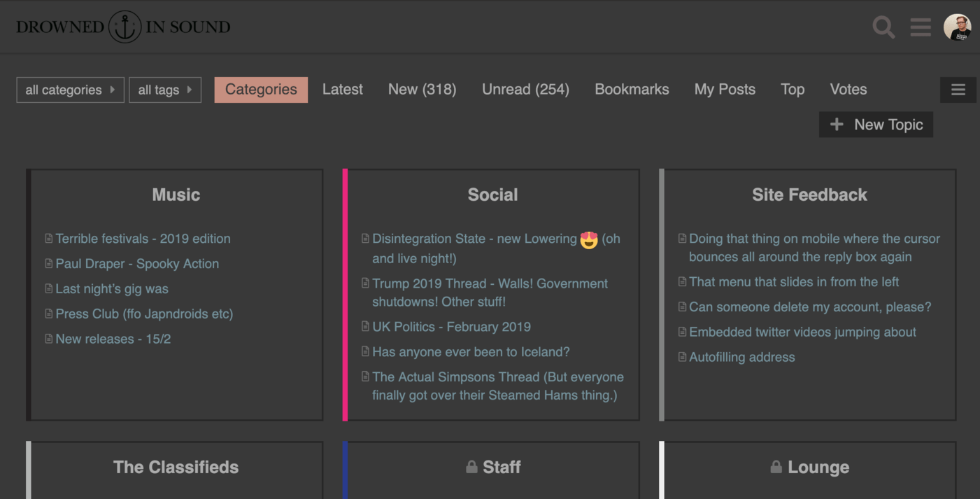
Task: Click document icon beside Press Club topic
Action: 48,314
